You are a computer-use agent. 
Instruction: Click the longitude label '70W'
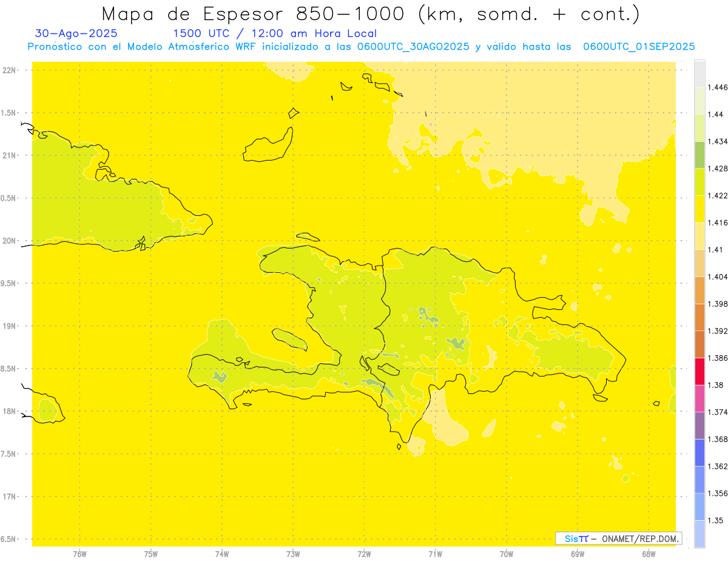(x=507, y=554)
